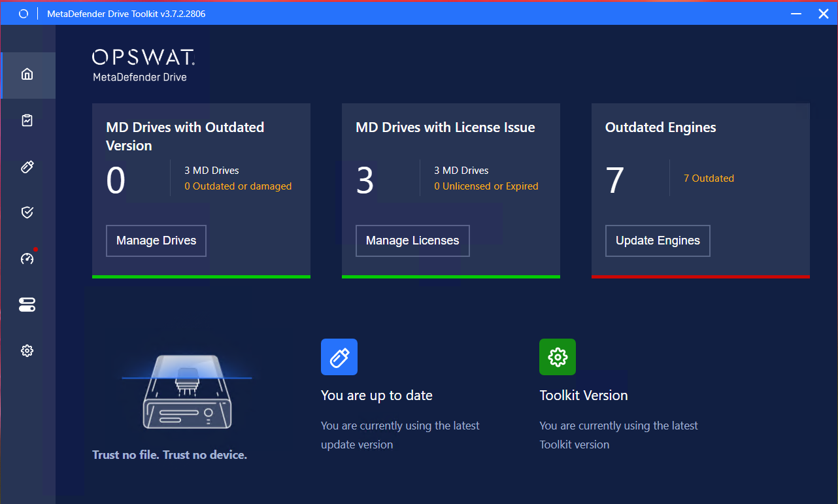Click 'Trust no file. Trust no device.' slogan

pos(170,455)
